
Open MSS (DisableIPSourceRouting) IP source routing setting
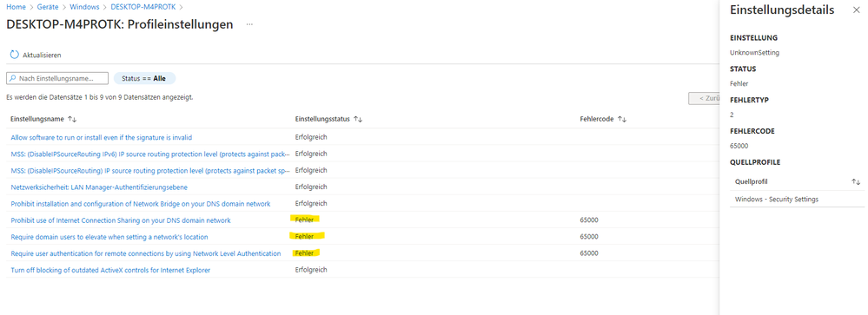point(150,170)
